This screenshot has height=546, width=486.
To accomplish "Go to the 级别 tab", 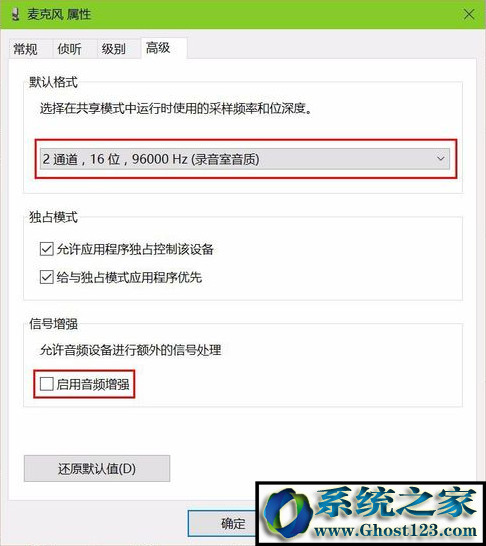I will (x=113, y=49).
